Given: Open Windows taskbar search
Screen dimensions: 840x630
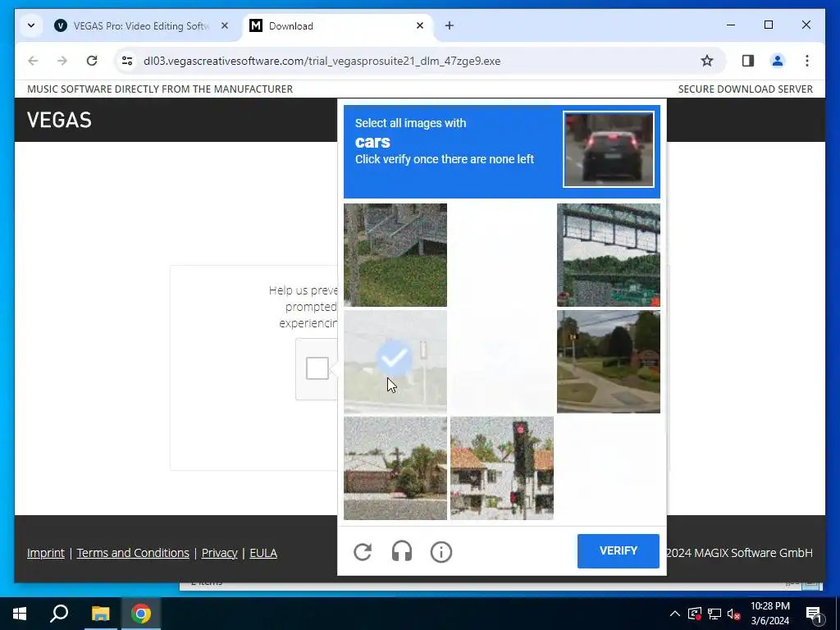Looking at the screenshot, I should point(59,614).
